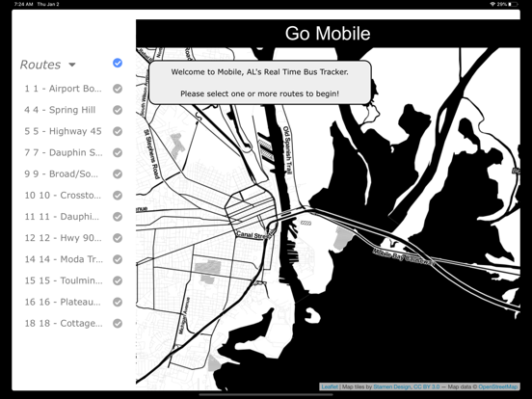532x399 pixels.
Task: Select the '12 12 - Hwy 90...' route label
Action: coord(63,238)
